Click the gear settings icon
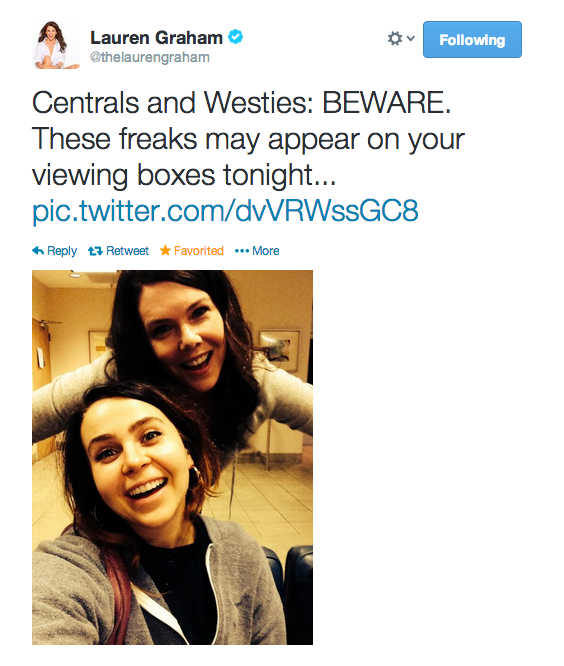The height and width of the screenshot is (666, 564). (395, 38)
